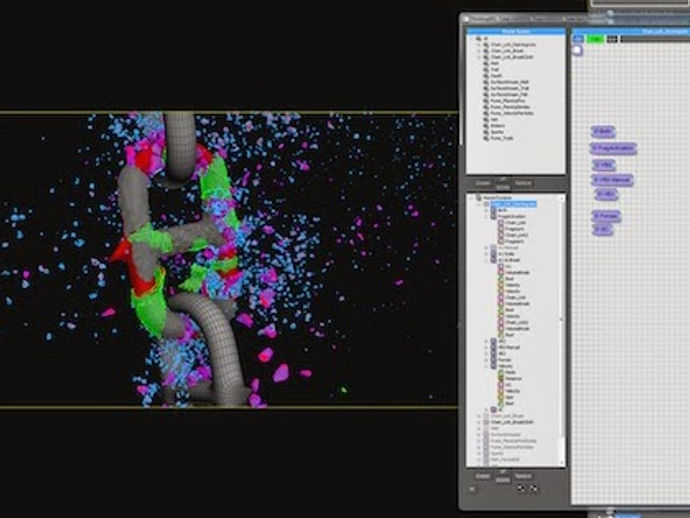The width and height of the screenshot is (690, 518).
Task: Click the green button in the node editor toolbar
Action: 596,39
